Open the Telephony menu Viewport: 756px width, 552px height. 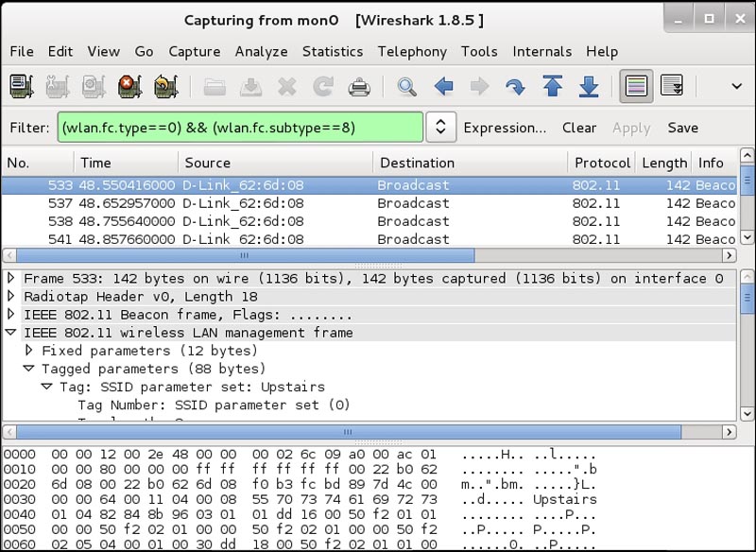point(412,52)
